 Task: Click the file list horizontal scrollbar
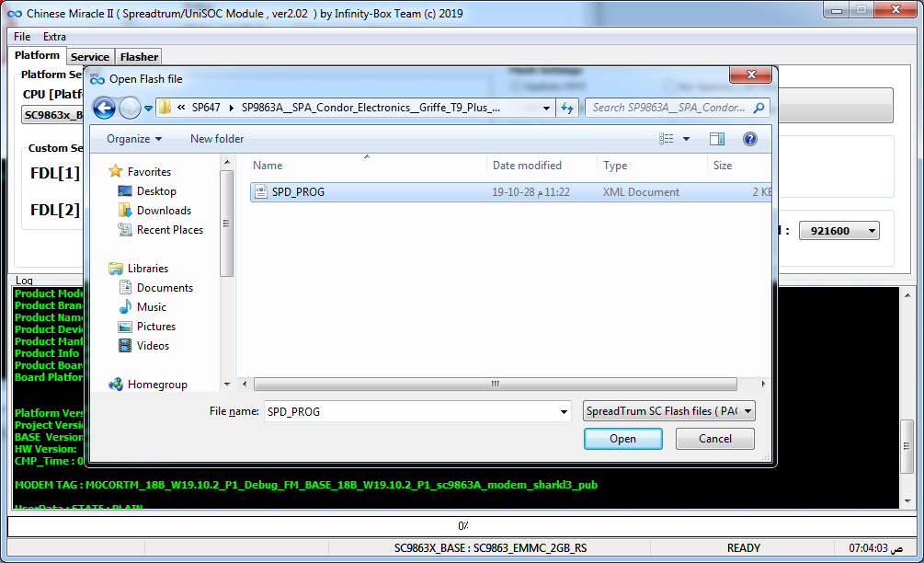pos(495,384)
